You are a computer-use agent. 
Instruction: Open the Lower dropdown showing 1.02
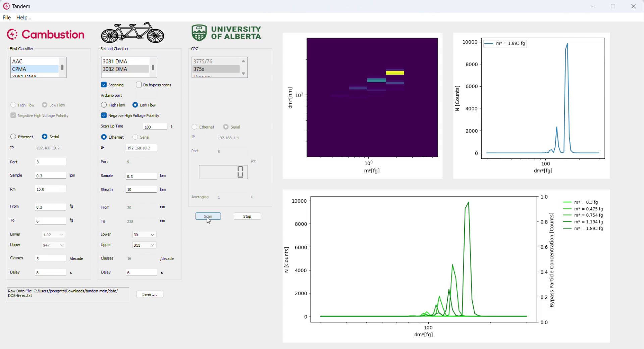pos(53,235)
